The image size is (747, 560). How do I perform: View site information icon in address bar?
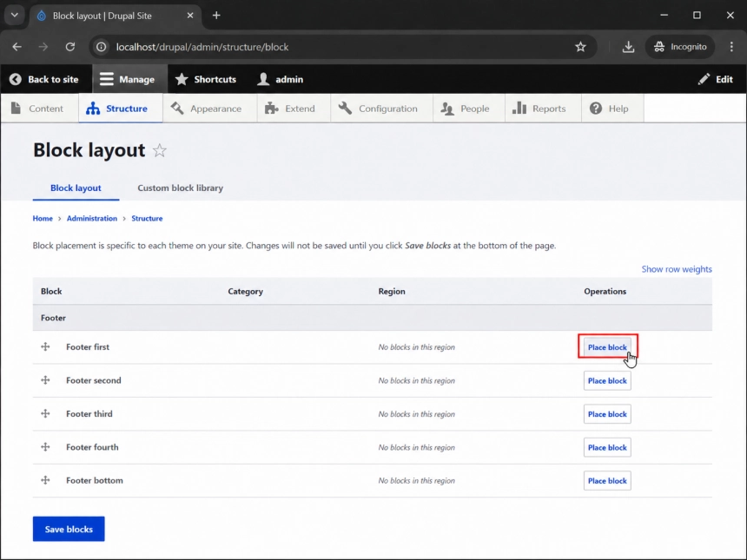pyautogui.click(x=101, y=47)
